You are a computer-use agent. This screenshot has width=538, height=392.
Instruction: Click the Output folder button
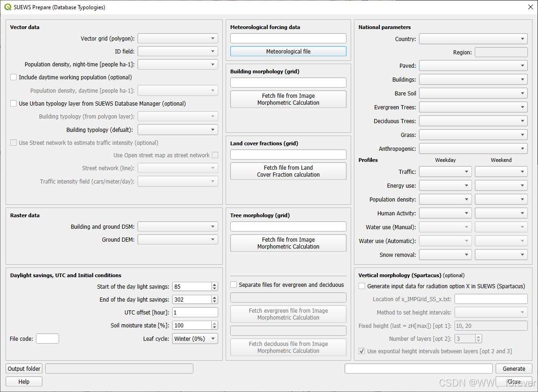click(x=24, y=368)
